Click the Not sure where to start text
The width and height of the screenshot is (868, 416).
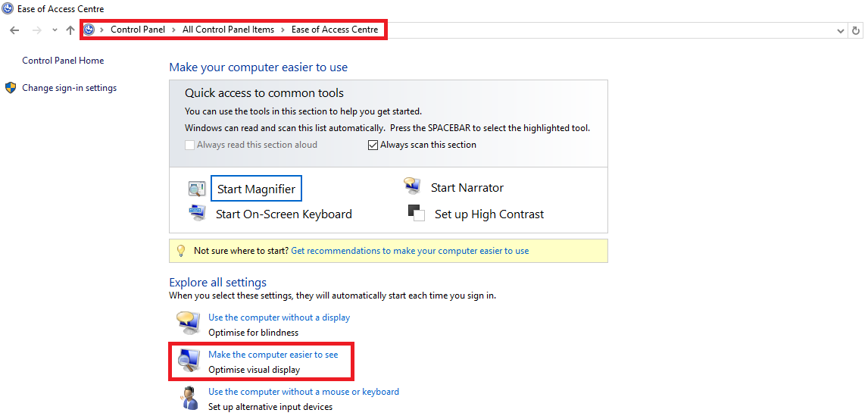pyautogui.click(x=242, y=251)
